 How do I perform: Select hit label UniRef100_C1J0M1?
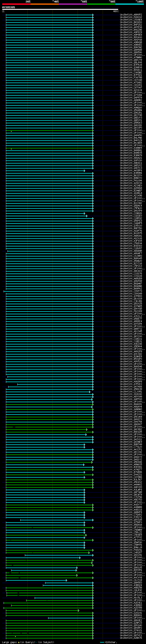tap(131, 392)
